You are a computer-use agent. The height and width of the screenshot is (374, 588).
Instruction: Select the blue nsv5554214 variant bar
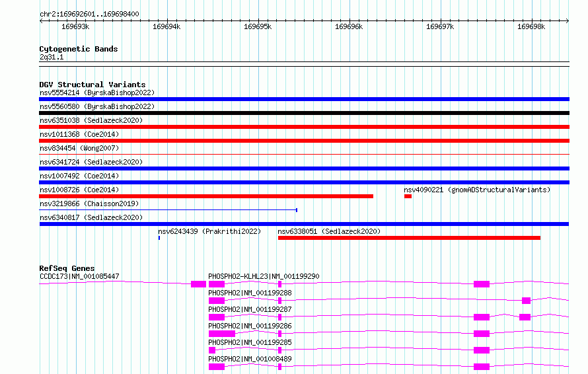(304, 99)
